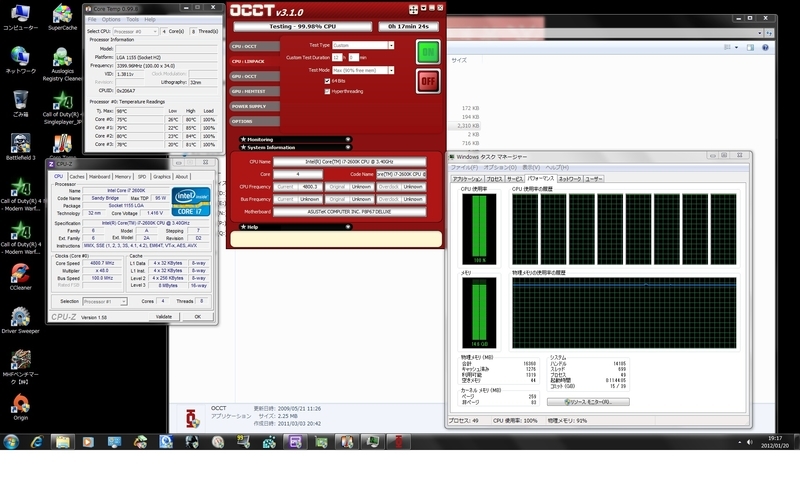Open the Test Type dropdown in OCCT
This screenshot has height=500, width=800.
[391, 45]
